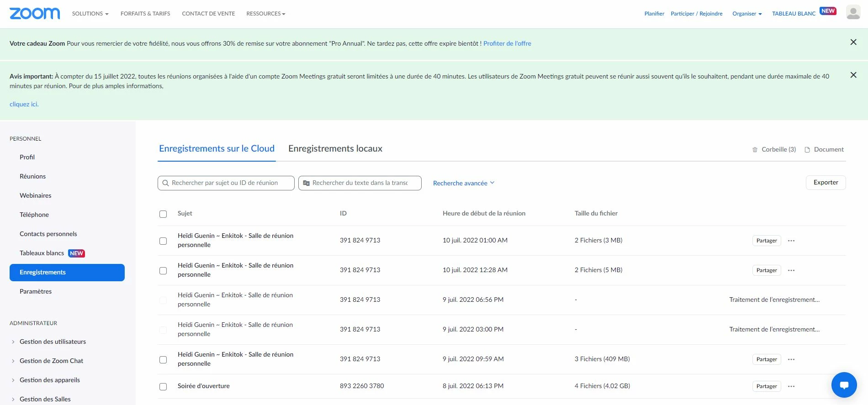Open Contact de vente page
This screenshot has width=868, height=405.
point(208,14)
